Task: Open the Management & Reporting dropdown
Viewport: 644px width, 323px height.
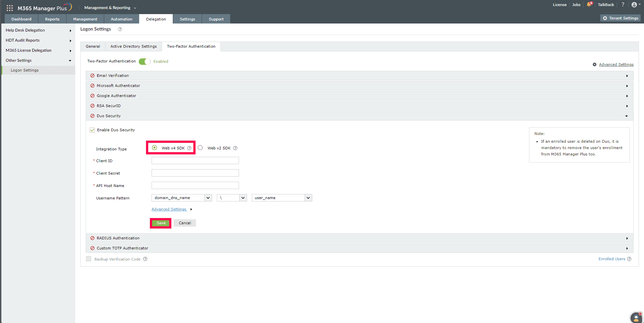Action: [110, 8]
